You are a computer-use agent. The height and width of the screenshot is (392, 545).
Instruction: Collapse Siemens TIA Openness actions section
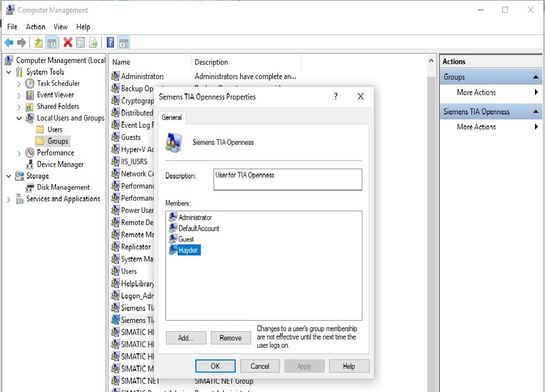click(536, 112)
